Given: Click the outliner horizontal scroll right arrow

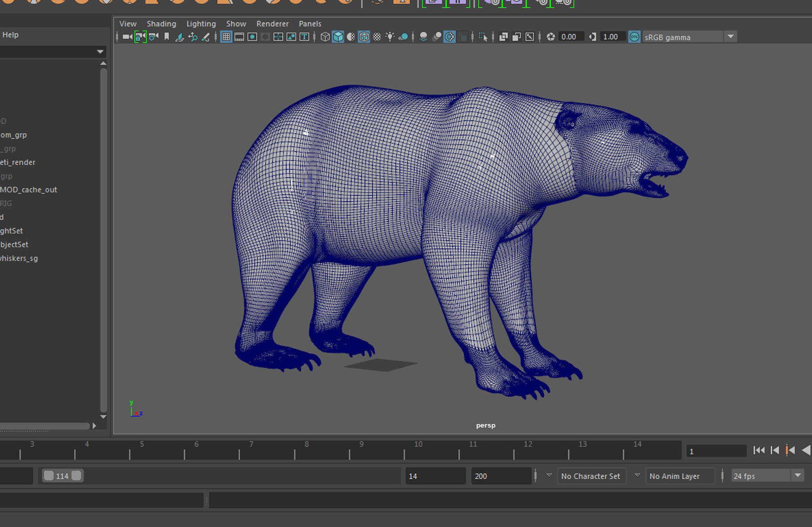Looking at the screenshot, I should (x=94, y=426).
